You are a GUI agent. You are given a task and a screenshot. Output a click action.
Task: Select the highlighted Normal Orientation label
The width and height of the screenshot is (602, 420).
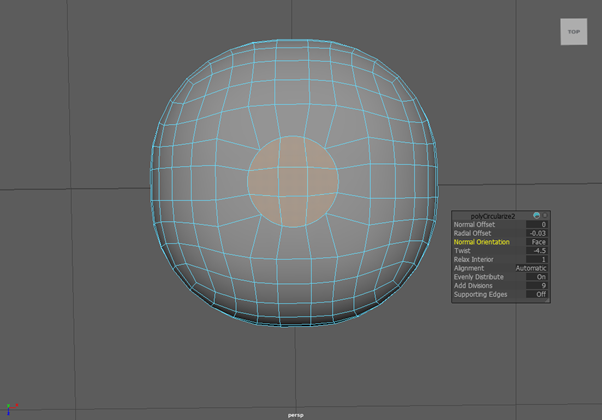(481, 242)
